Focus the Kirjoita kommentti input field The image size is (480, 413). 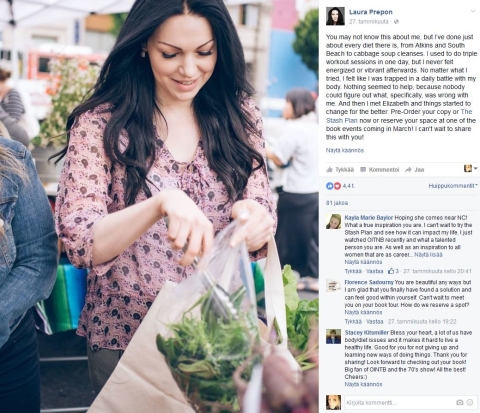399,403
